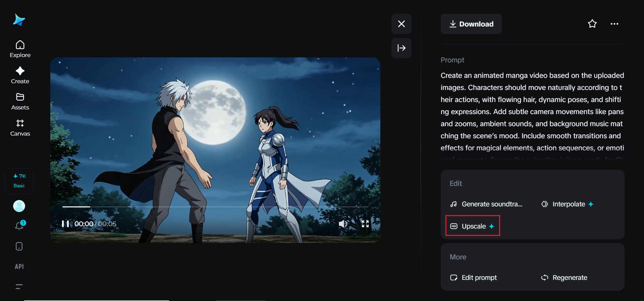Click the Upscale HD option

473,226
